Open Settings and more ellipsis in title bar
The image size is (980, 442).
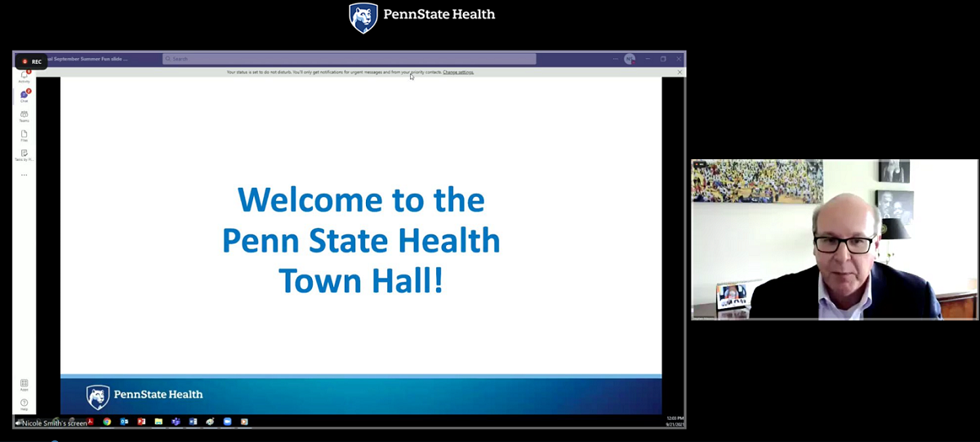coord(616,59)
